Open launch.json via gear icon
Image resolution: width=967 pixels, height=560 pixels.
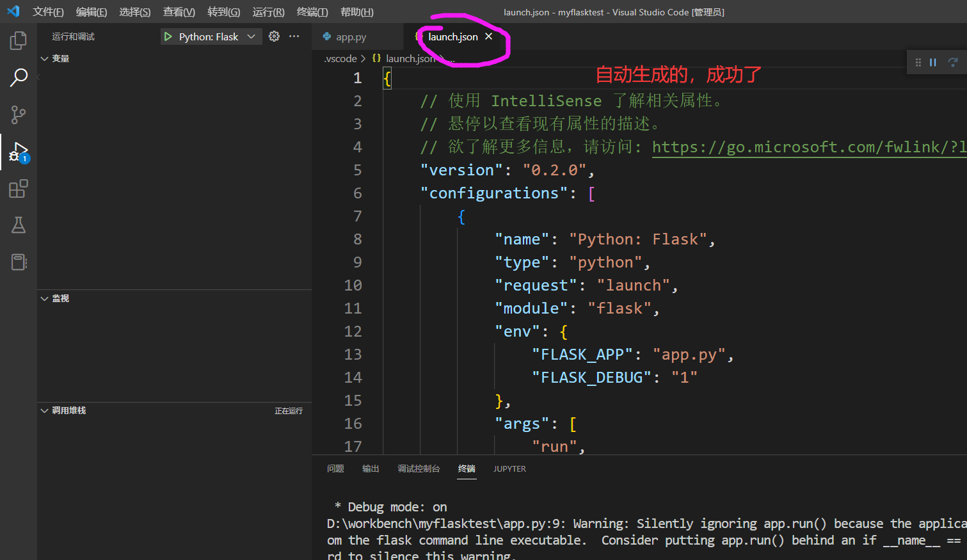coord(274,36)
